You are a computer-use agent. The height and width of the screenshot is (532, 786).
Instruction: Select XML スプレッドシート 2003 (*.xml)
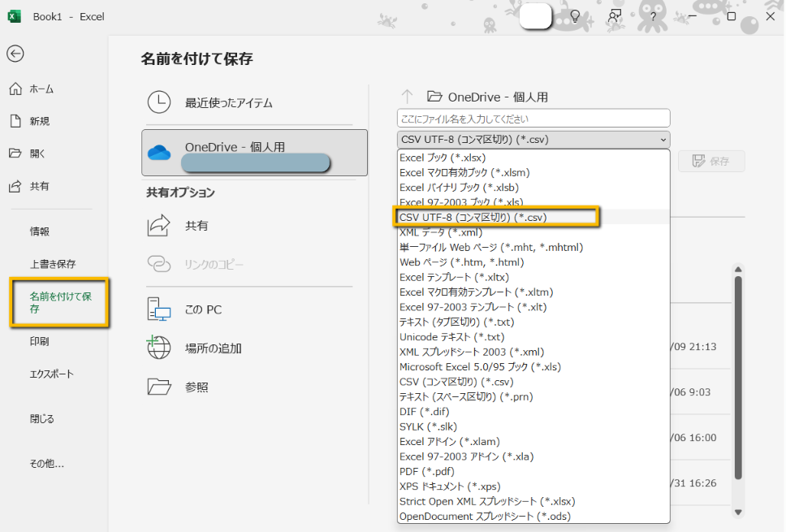533,352
